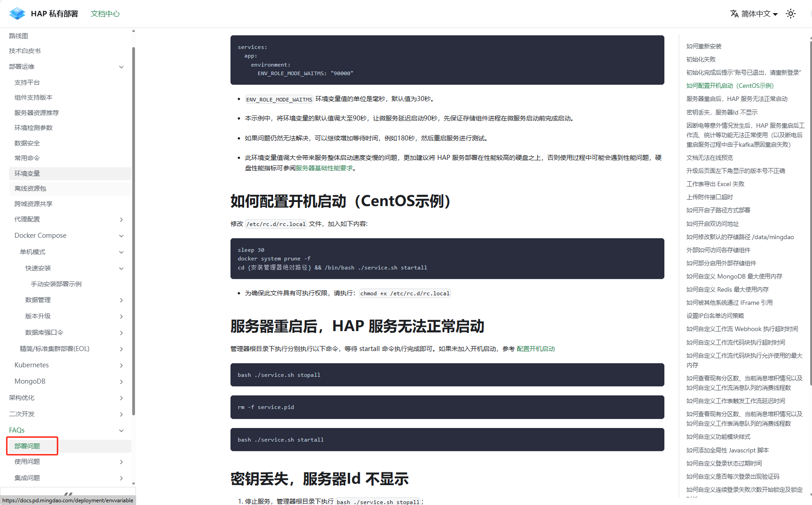Open 文档中心 in the top navigation
The width and height of the screenshot is (812, 505).
tap(105, 14)
